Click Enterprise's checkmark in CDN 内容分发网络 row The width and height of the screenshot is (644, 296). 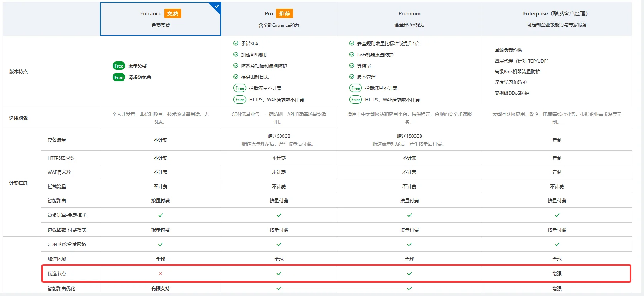557,245
